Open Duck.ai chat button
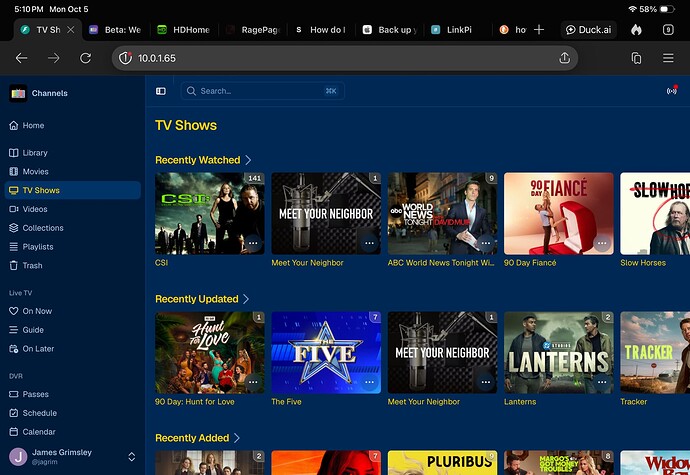Image resolution: width=690 pixels, height=475 pixels. [588, 29]
